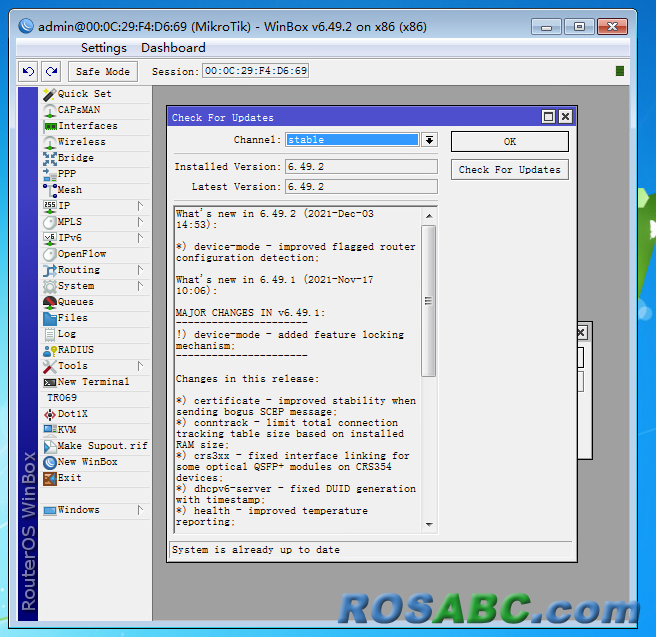Click the Tools wrench icon
This screenshot has height=637, width=656.
49,366
